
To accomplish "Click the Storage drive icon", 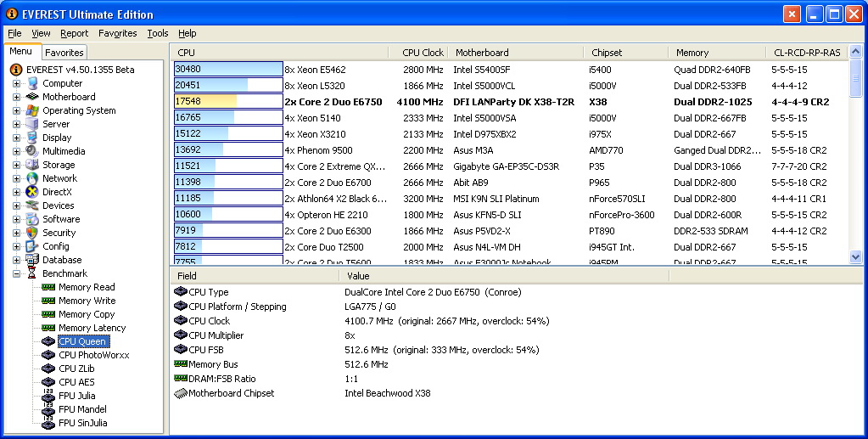I will tap(32, 165).
